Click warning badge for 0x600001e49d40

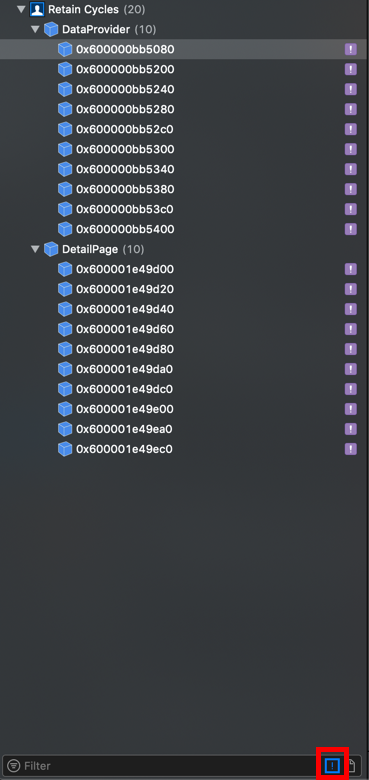click(351, 309)
